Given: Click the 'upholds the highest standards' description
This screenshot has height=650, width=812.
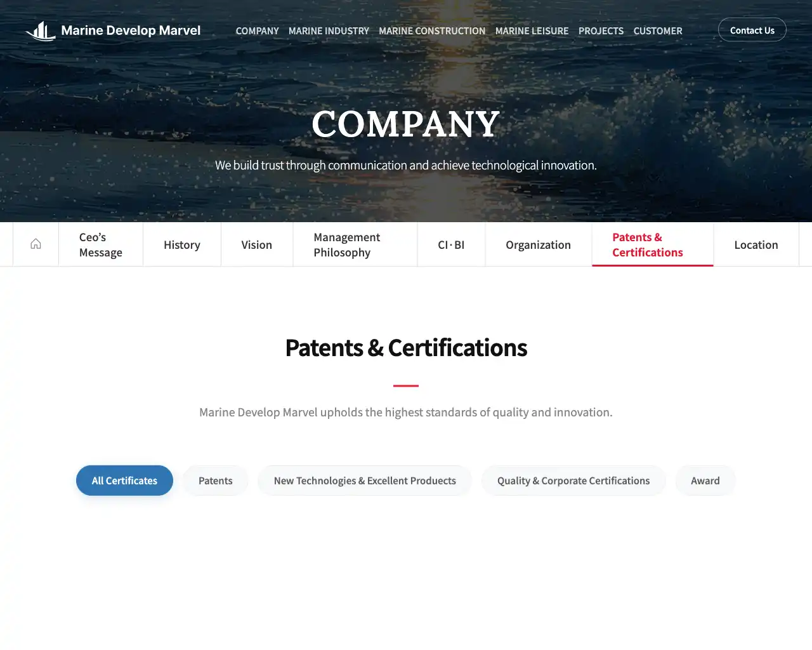Looking at the screenshot, I should click(x=406, y=412).
